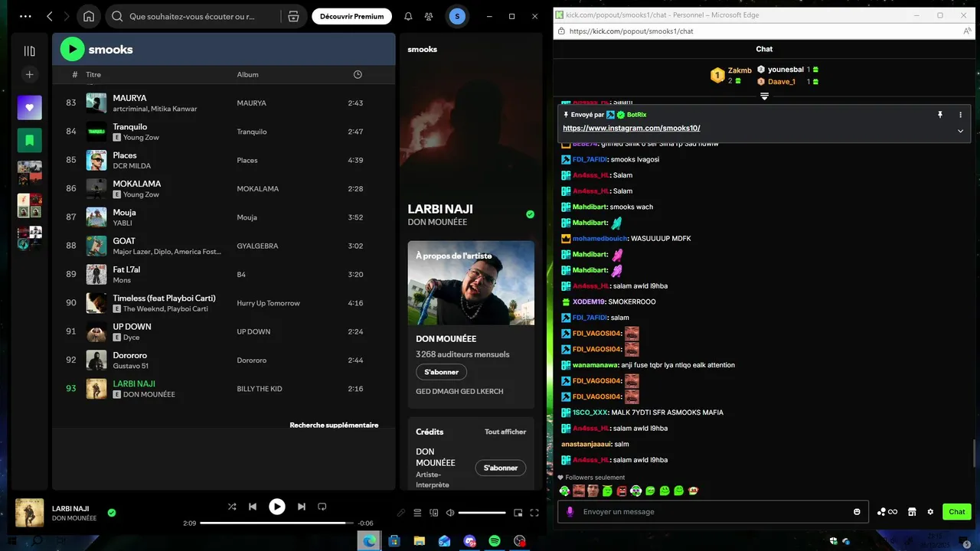Image resolution: width=980 pixels, height=551 pixels.
Task: Open the Browse icon in search bar
Action: pyautogui.click(x=293, y=16)
